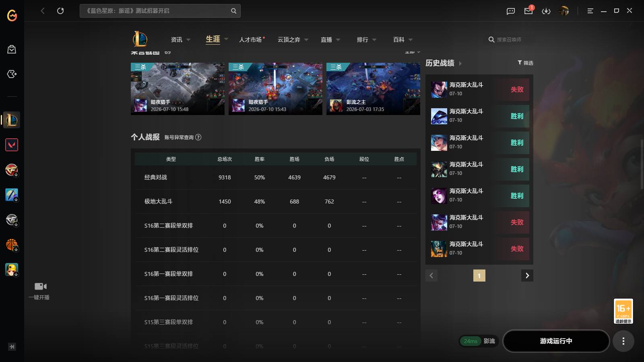The image size is (644, 362).
Task: Select the S16第二赛段单双排 row
Action: [x=276, y=226]
